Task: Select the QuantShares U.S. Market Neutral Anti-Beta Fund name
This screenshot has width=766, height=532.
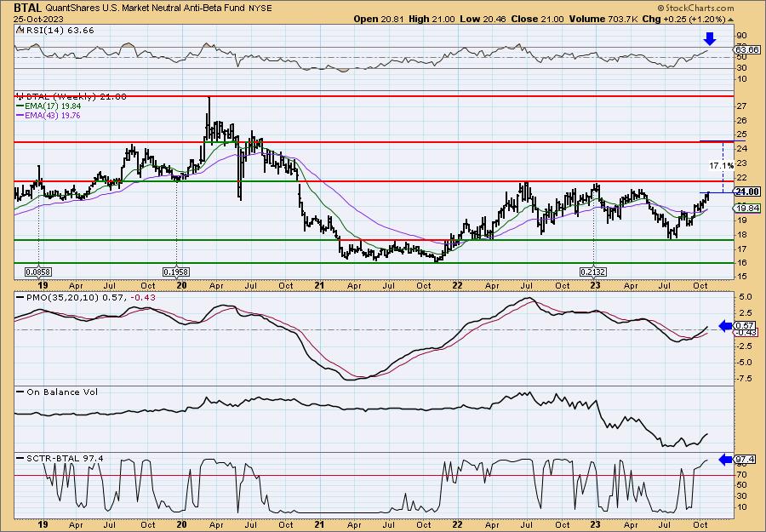Action: click(x=146, y=9)
